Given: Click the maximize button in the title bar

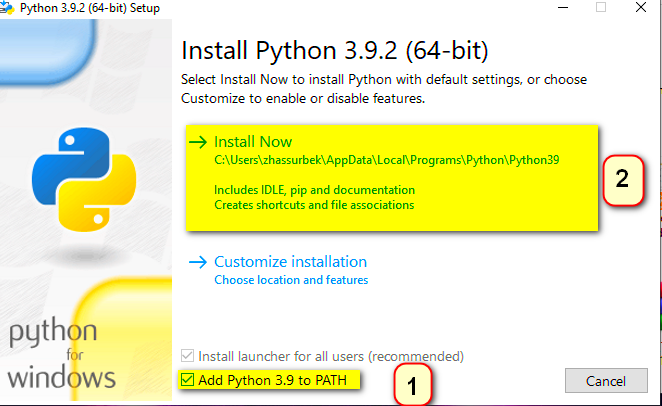Looking at the screenshot, I should click(601, 7).
